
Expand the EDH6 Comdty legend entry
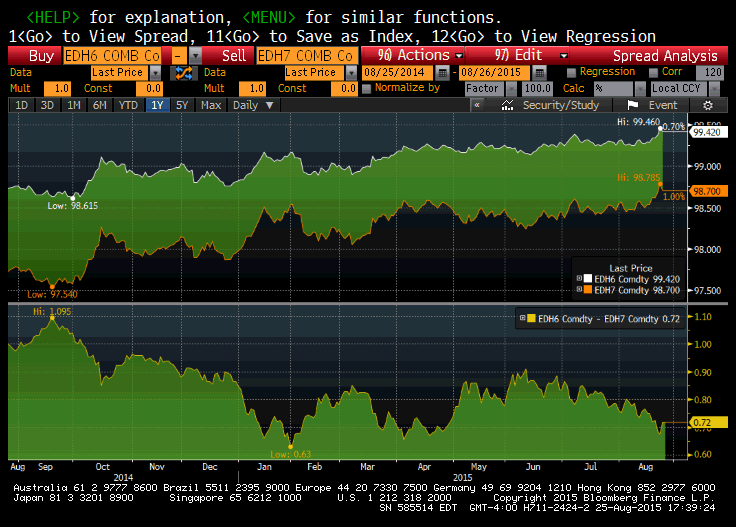click(578, 279)
